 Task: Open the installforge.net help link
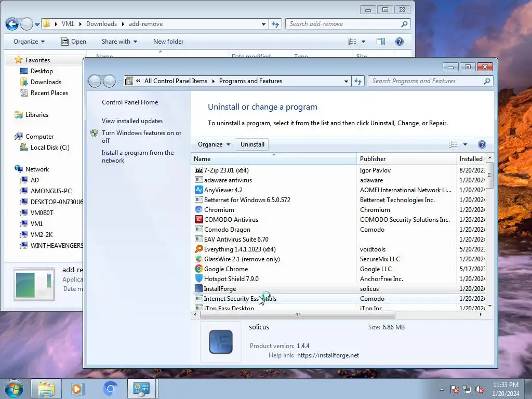coord(328,355)
